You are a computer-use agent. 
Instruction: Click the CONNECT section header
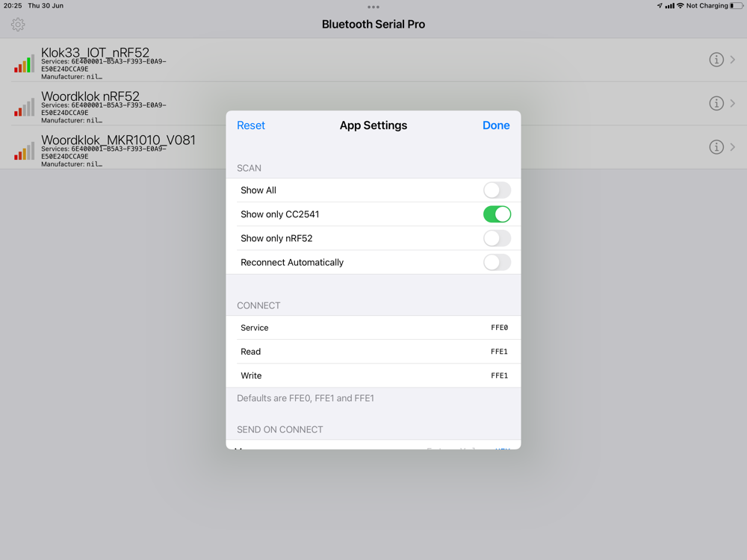tap(258, 305)
